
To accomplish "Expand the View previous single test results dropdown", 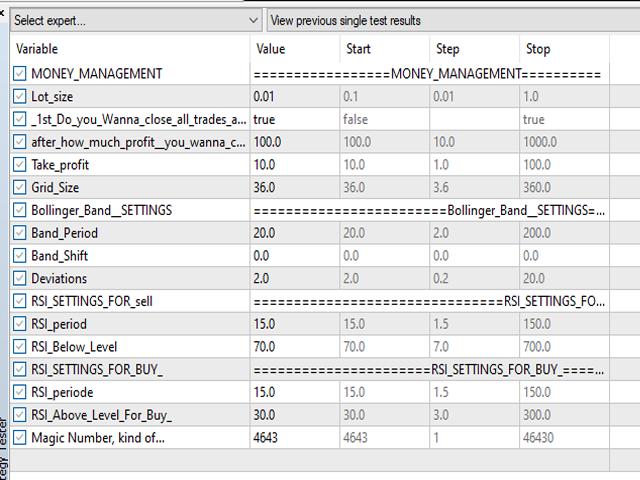I will click(450, 20).
